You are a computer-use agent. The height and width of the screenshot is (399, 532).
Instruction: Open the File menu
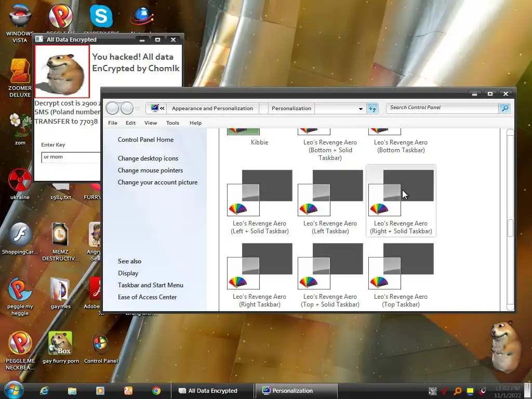(113, 123)
